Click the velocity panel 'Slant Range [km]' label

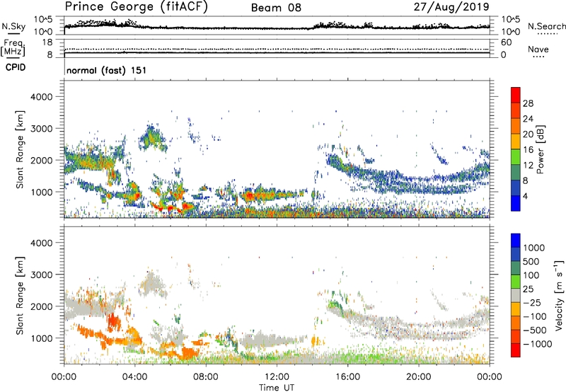(x=20, y=295)
